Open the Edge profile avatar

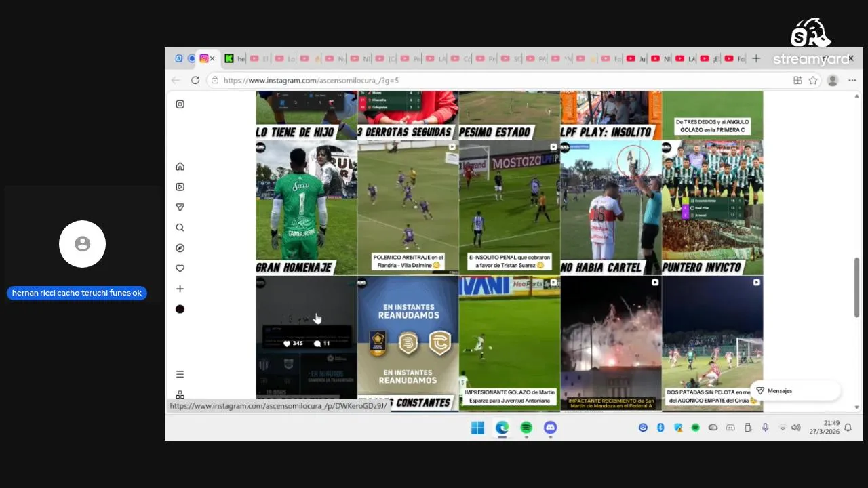point(833,80)
